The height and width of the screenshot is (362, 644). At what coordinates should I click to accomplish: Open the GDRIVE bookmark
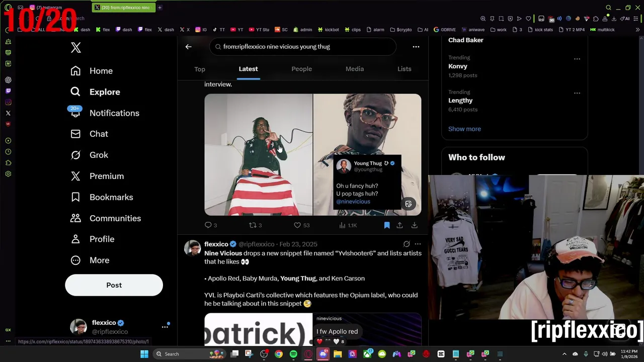pyautogui.click(x=444, y=30)
